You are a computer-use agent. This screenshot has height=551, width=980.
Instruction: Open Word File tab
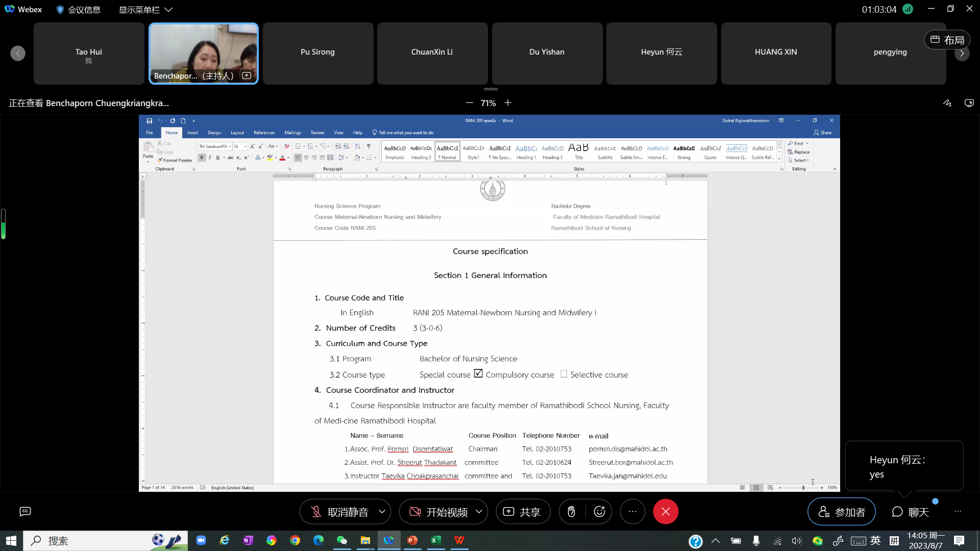[150, 133]
